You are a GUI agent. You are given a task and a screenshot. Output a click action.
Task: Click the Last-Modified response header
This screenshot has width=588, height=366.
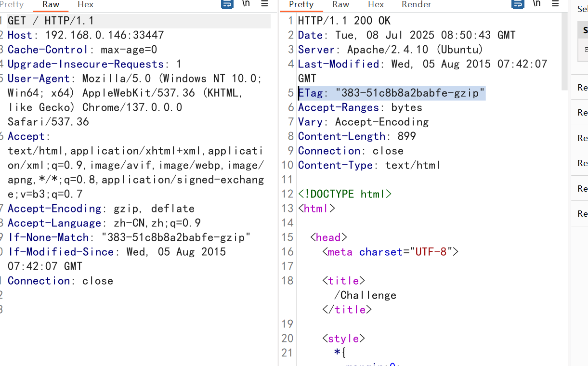click(x=423, y=71)
